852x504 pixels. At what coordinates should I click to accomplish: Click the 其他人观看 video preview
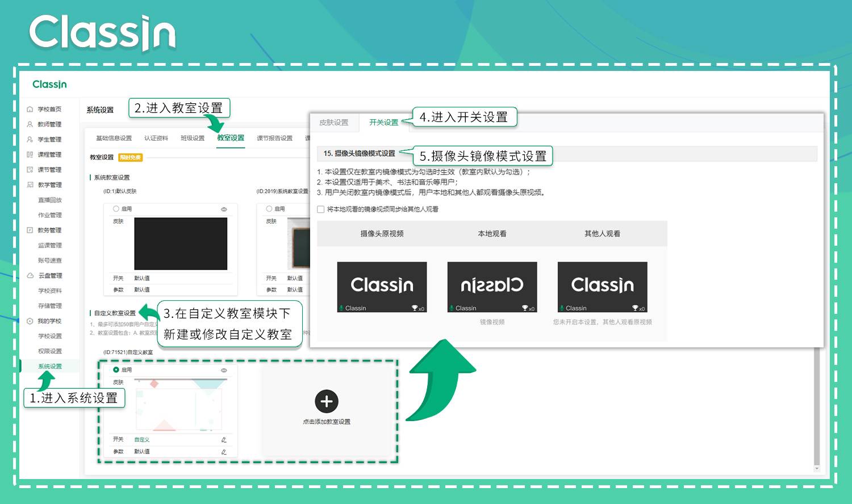click(x=602, y=287)
